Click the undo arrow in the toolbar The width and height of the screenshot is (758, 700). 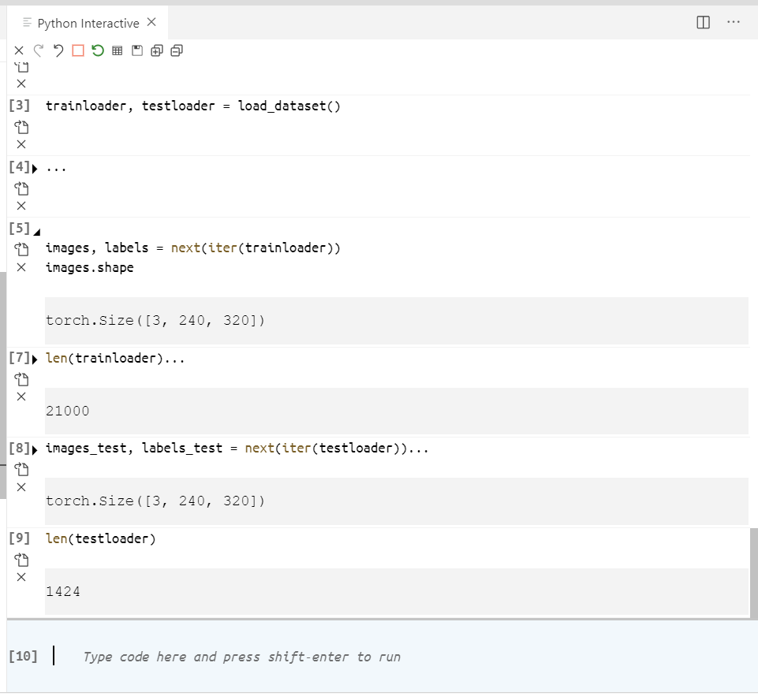[x=58, y=50]
